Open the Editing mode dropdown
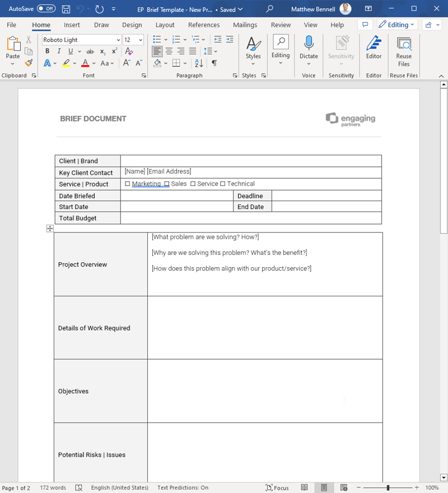448x493 pixels. coord(398,25)
